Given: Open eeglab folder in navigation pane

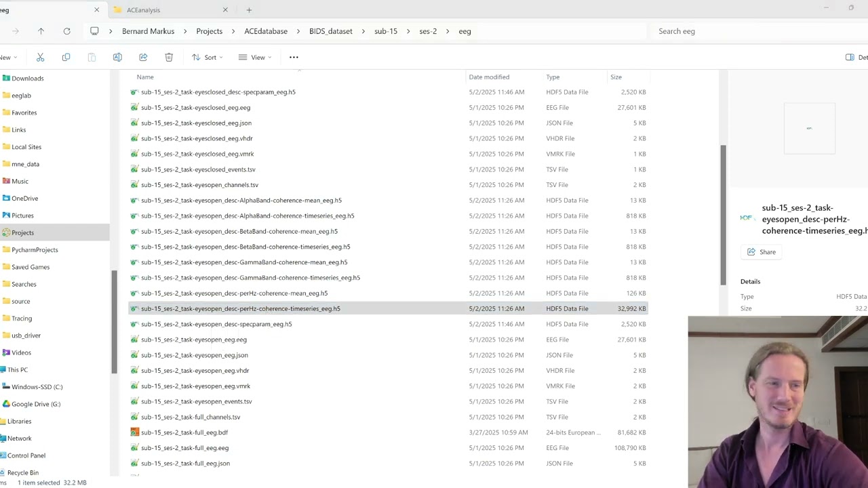Looking at the screenshot, I should pos(21,96).
